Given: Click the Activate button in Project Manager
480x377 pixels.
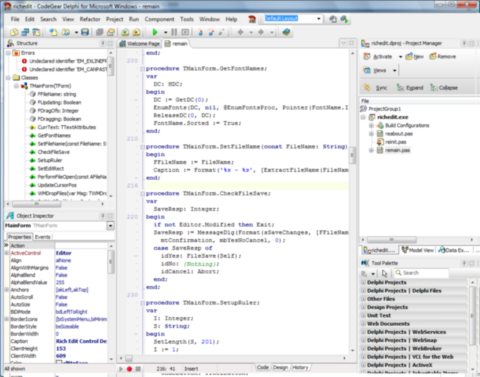Looking at the screenshot, I should tap(378, 57).
